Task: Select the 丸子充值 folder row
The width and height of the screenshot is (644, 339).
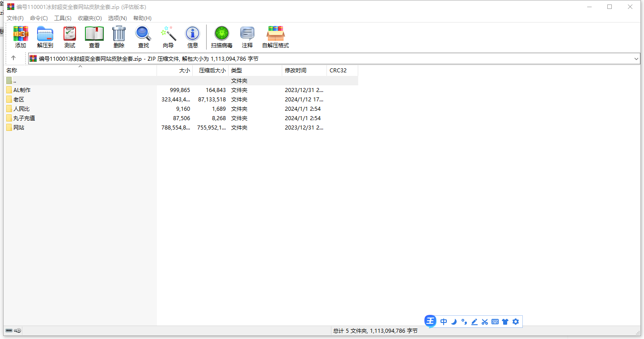Action: click(24, 118)
